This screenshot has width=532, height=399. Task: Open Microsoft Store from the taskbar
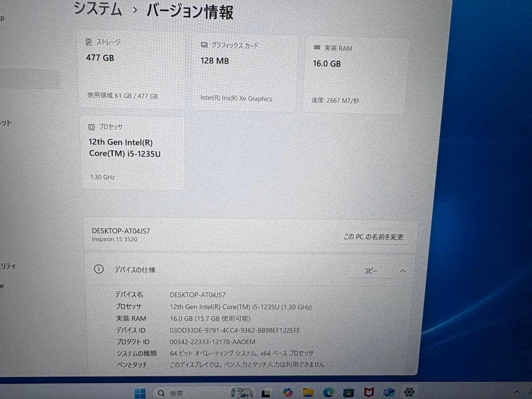348,393
